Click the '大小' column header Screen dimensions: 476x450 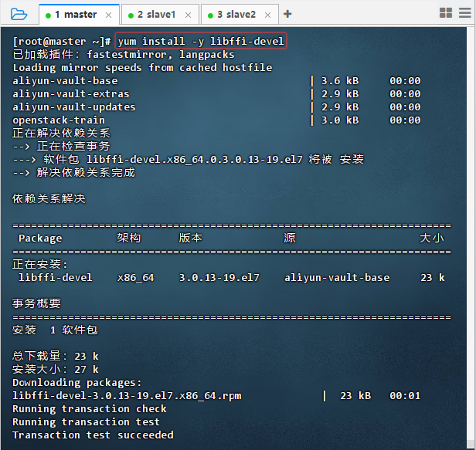(432, 238)
